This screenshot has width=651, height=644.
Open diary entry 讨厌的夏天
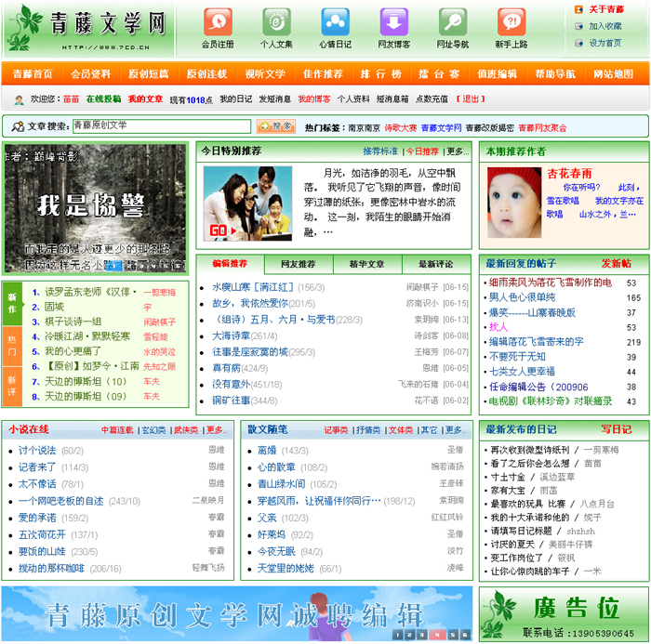512,544
